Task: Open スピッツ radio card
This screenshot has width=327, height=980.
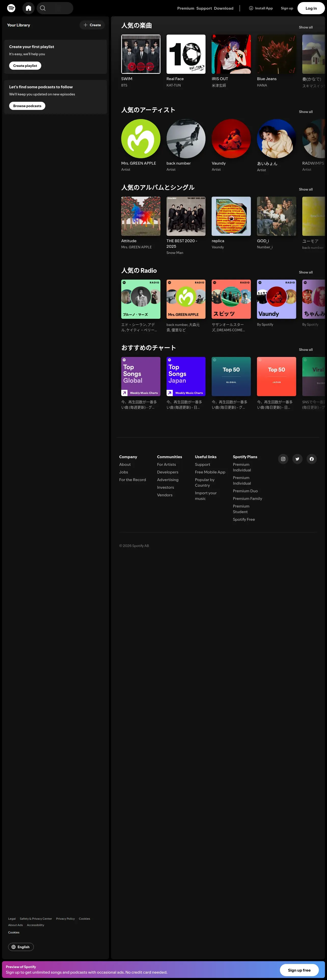Action: 231,299
